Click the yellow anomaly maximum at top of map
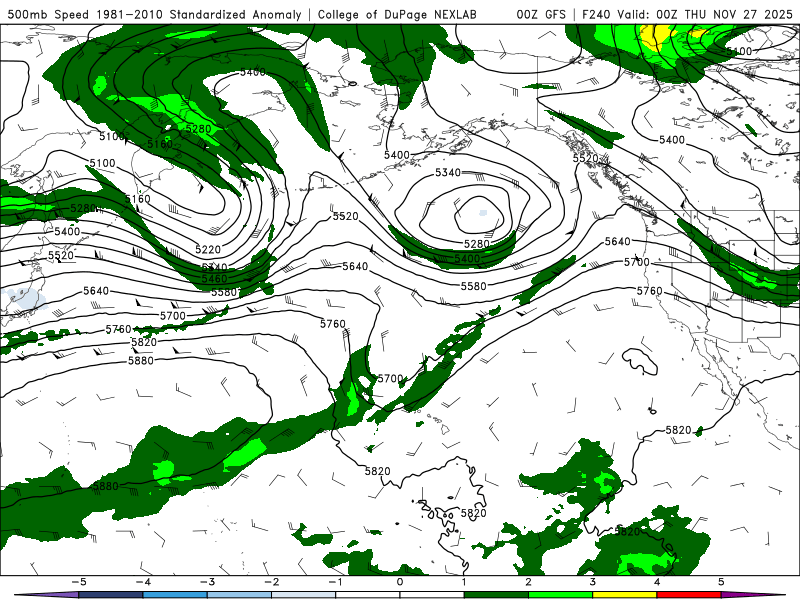This screenshot has width=800, height=600. 656,37
